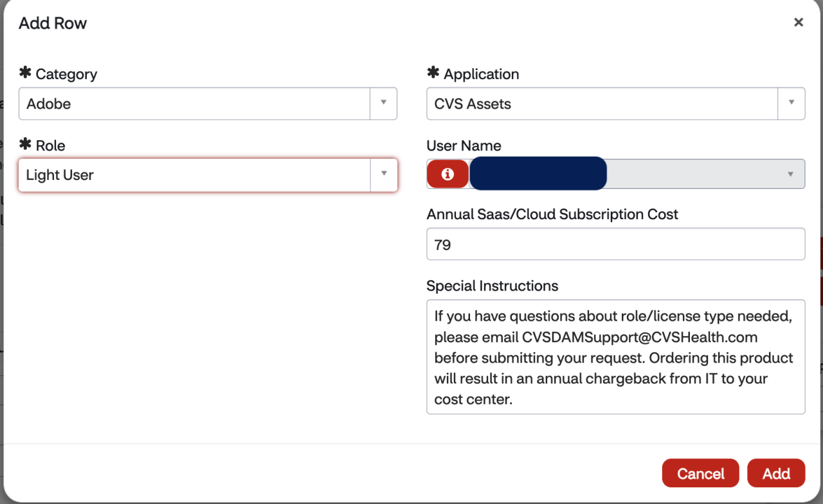Click the Special Instructions heading

(493, 285)
